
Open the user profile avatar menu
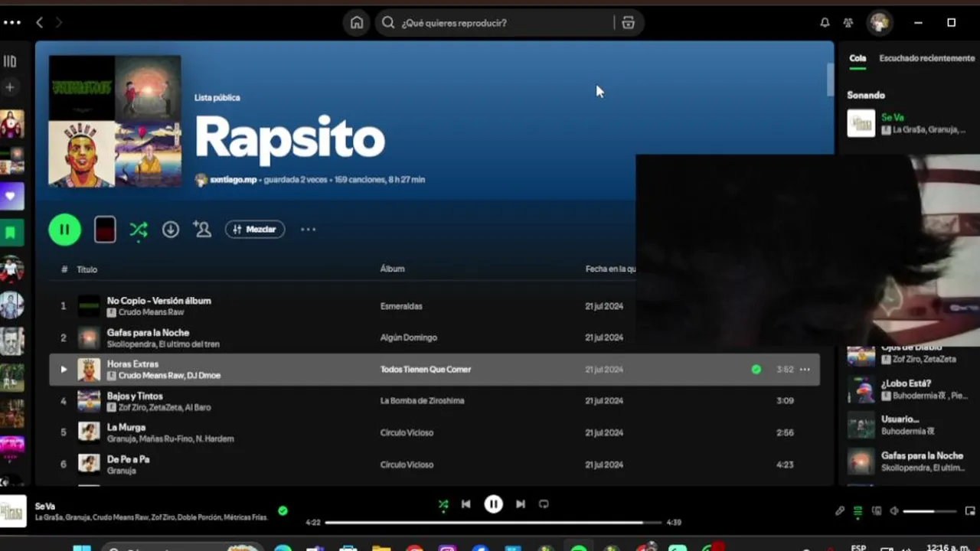pyautogui.click(x=880, y=23)
